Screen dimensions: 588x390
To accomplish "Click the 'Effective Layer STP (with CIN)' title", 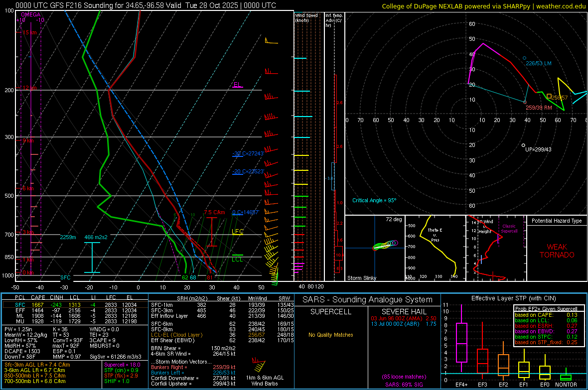I will coord(513,298).
